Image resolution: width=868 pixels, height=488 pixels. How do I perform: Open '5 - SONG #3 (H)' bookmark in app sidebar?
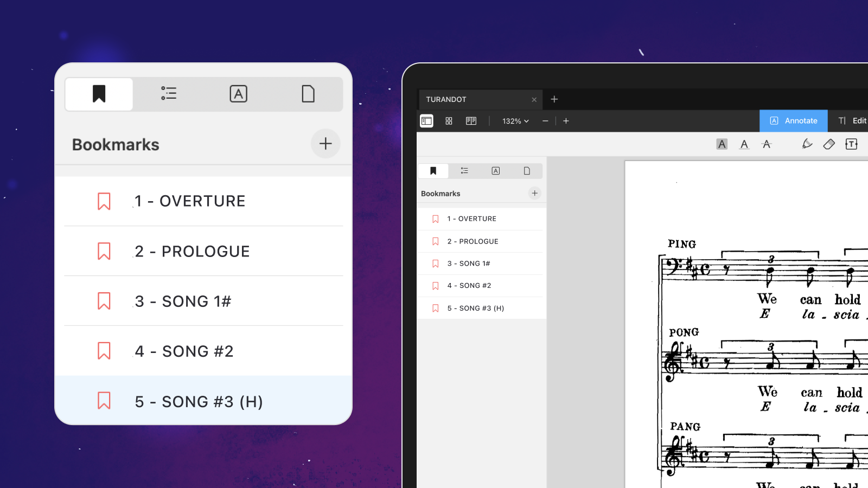(x=481, y=308)
